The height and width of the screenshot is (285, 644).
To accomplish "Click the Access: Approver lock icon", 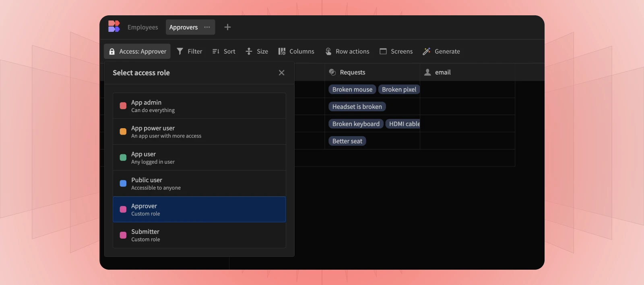I will coord(112,52).
